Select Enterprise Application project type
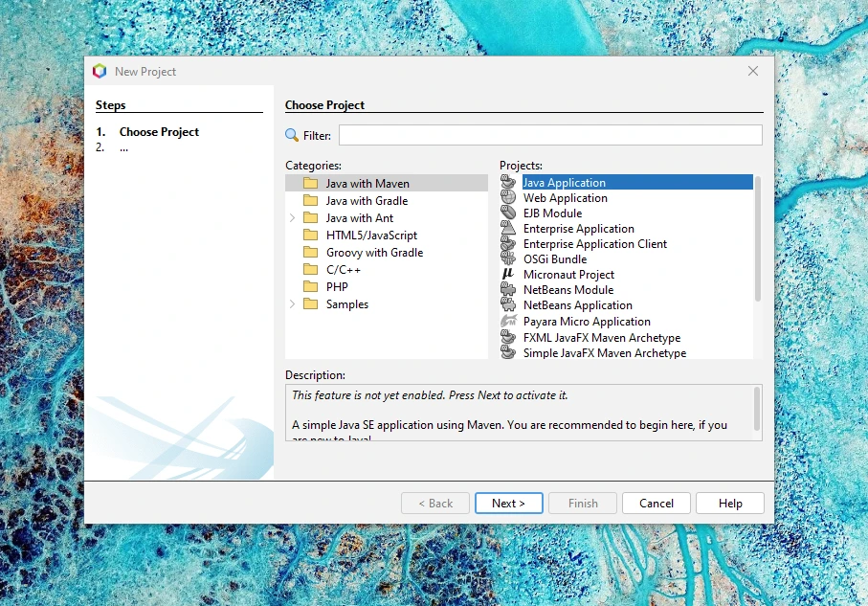 (627, 228)
